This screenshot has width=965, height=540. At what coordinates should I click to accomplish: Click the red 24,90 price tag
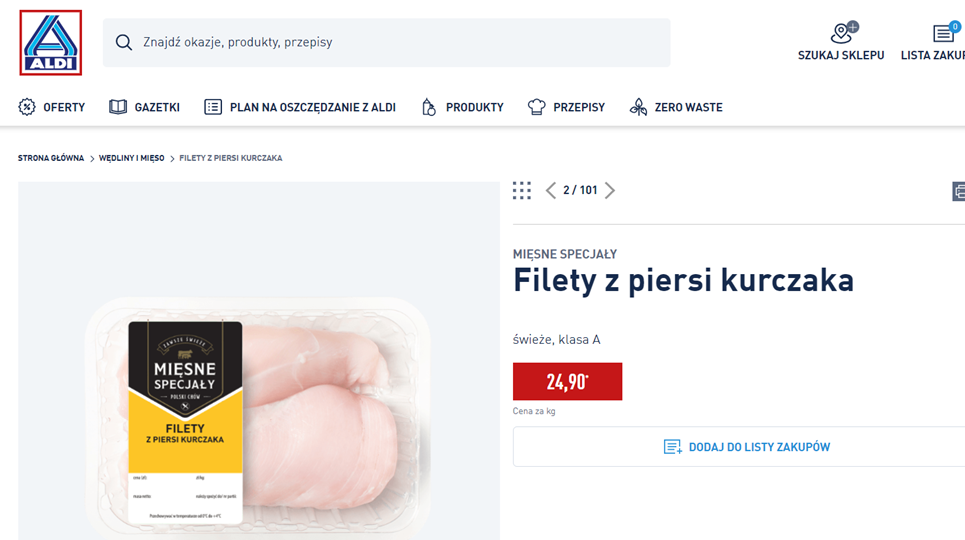pos(567,381)
